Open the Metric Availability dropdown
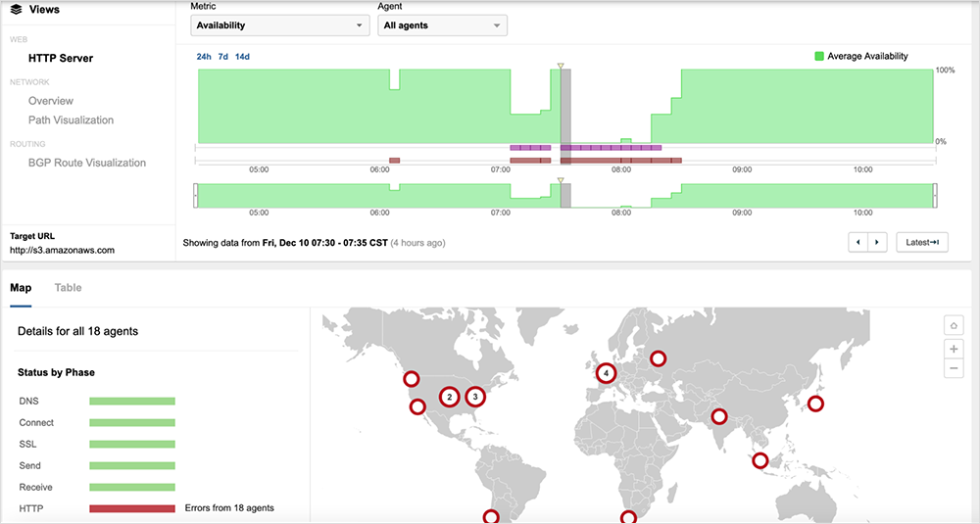Screen dimensions: 980x524 click(x=279, y=25)
